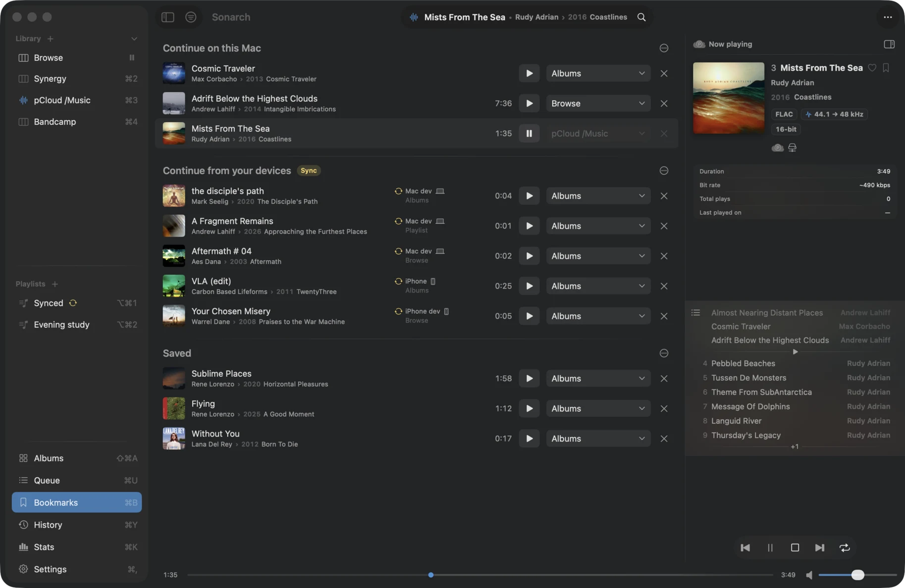Click the Sync badge next to devices heading
The image size is (905, 588).
point(309,171)
